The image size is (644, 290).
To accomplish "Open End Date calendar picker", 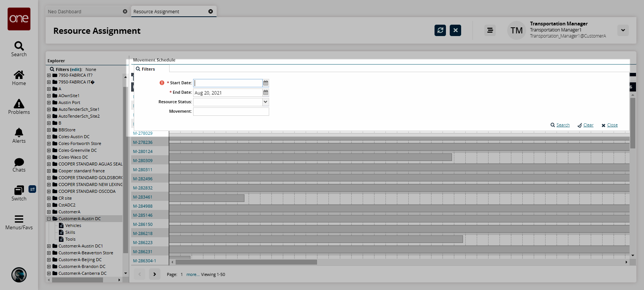I will pyautogui.click(x=266, y=93).
